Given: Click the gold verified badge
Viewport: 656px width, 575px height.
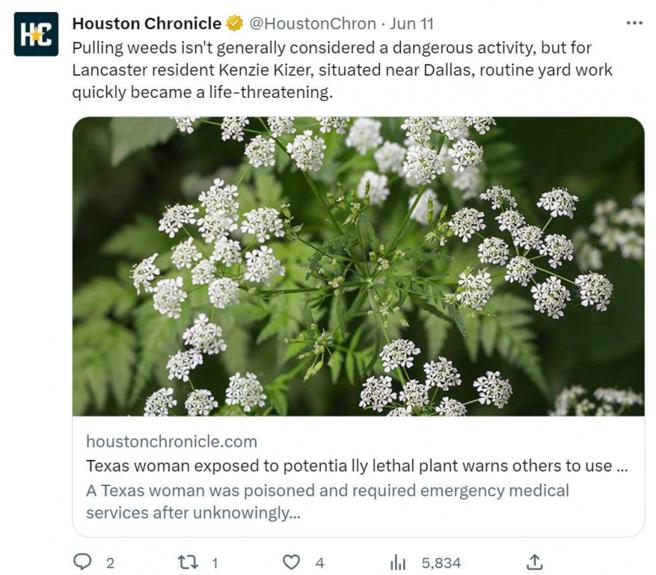Looking at the screenshot, I should click(234, 23).
